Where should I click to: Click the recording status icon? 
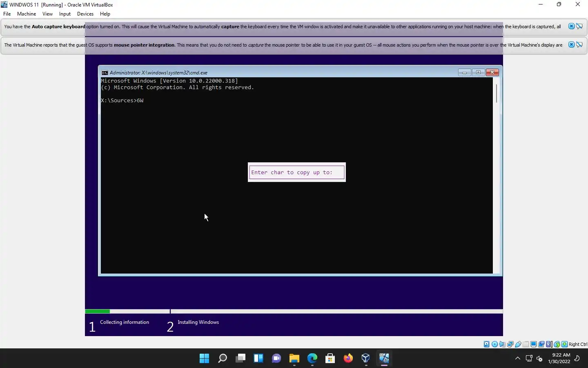click(x=541, y=344)
